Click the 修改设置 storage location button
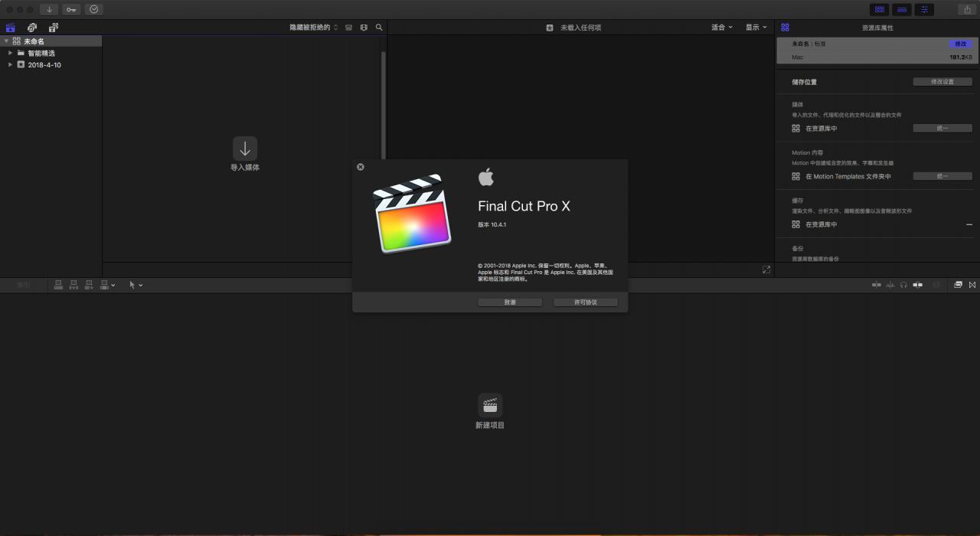The height and width of the screenshot is (536, 980). [942, 82]
